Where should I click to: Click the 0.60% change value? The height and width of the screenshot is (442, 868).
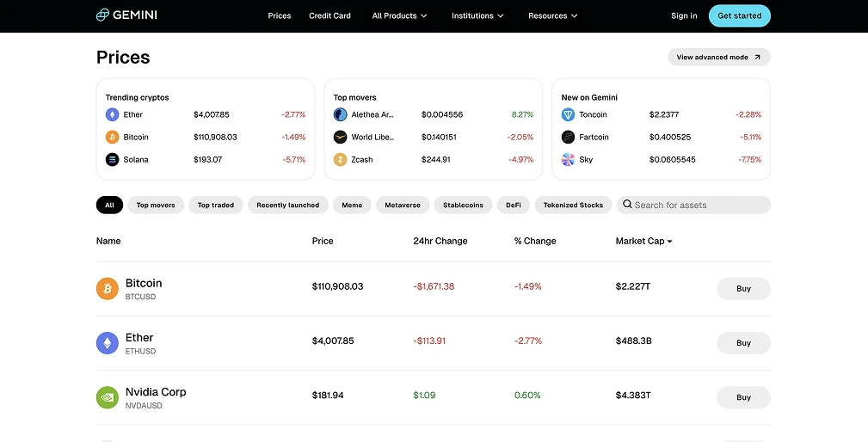[x=527, y=396]
